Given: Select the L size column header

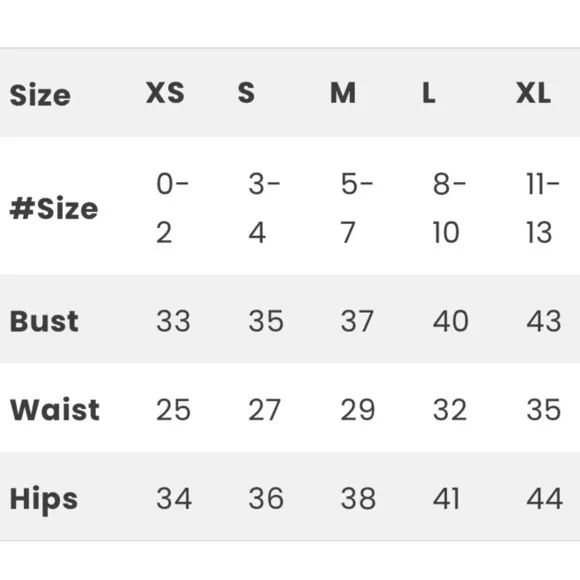Looking at the screenshot, I should (x=429, y=92).
